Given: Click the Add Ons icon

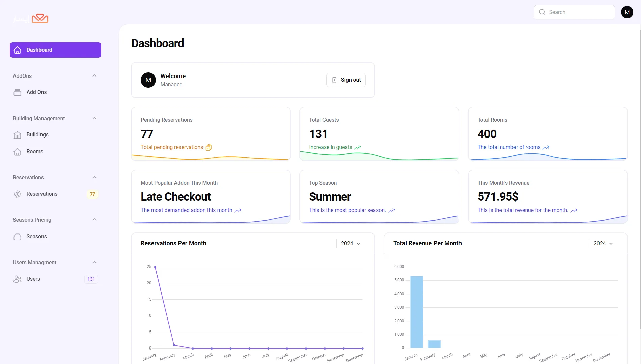Looking at the screenshot, I should pyautogui.click(x=17, y=92).
